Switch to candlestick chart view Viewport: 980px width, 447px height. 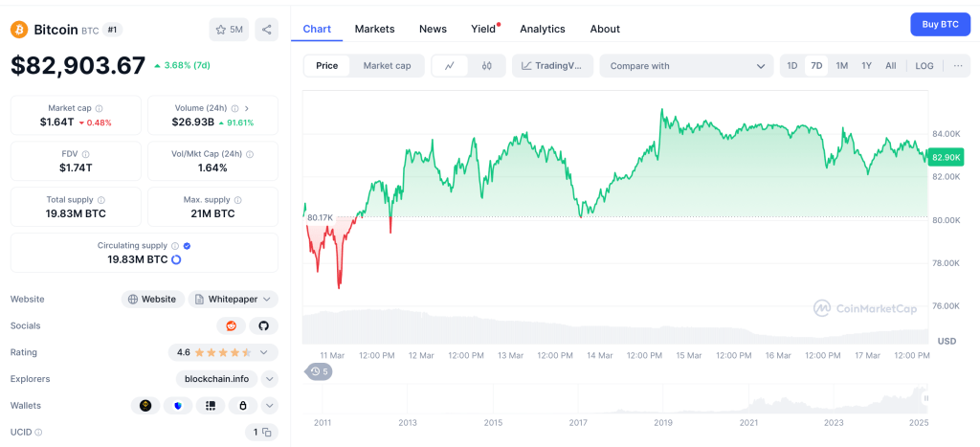point(486,66)
